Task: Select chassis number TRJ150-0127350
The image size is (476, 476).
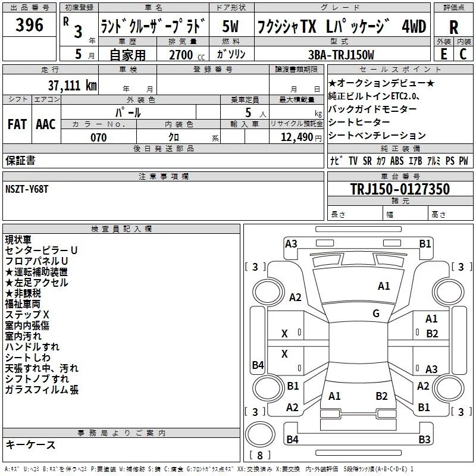Action: pos(400,189)
